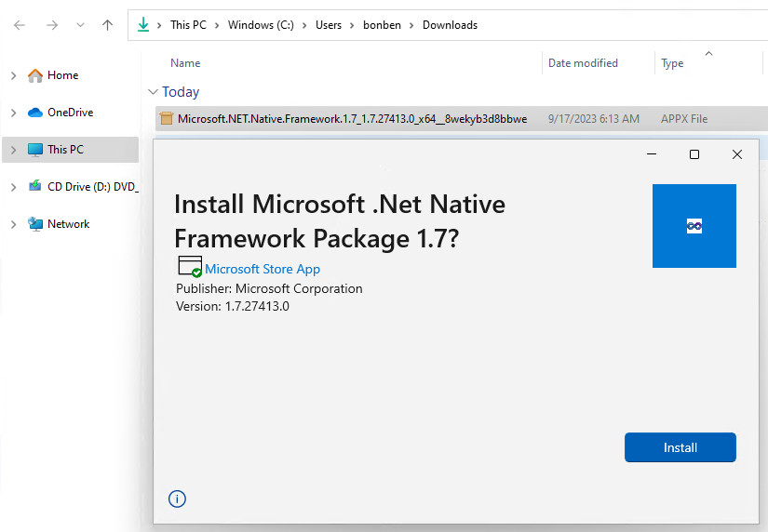
Task: Open recent locations dropdown arrow
Action: (x=80, y=25)
